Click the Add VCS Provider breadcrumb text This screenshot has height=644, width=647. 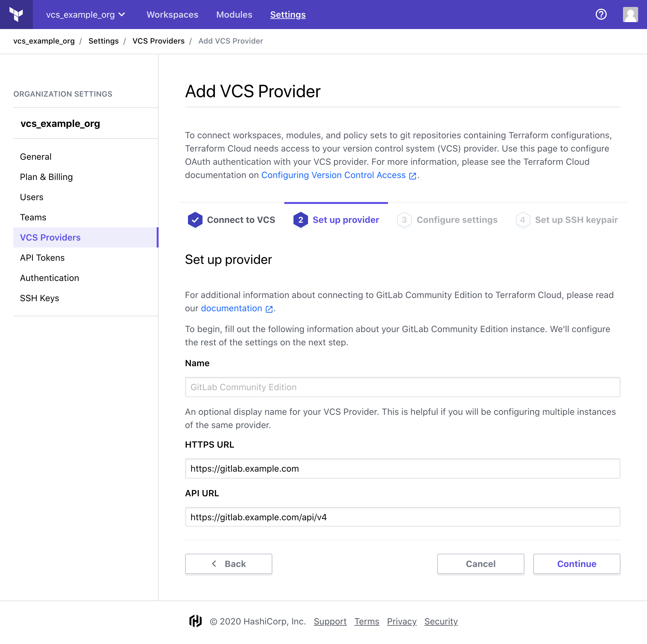[231, 41]
